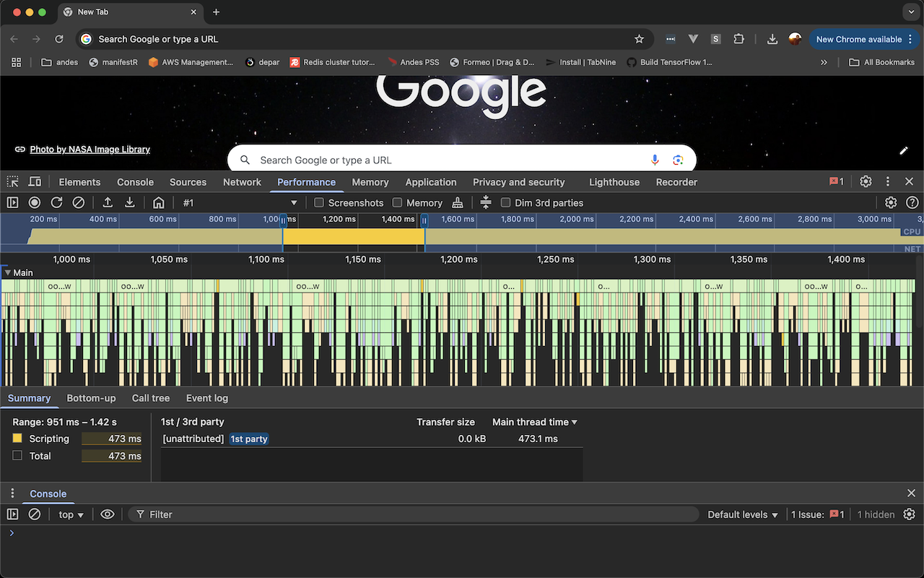Open the Performance help icon
This screenshot has width=924, height=578.
(x=912, y=203)
